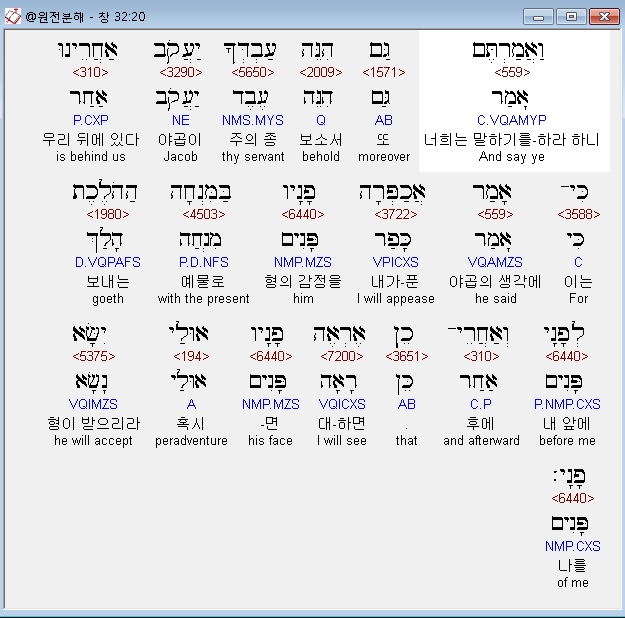This screenshot has height=618, width=625.
Task: Click parsing code Q above 'behold'
Action: click(x=321, y=120)
